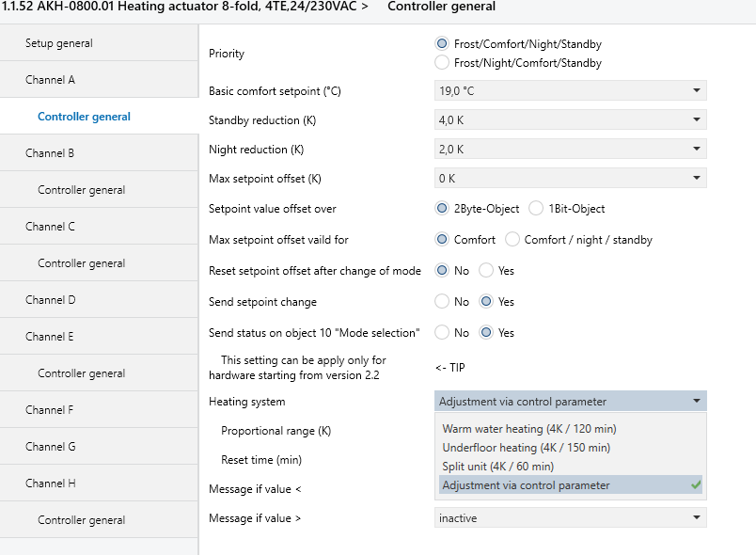Viewport: 756px width, 555px height.
Task: Open Max setpoint offset dropdown
Action: coord(570,179)
